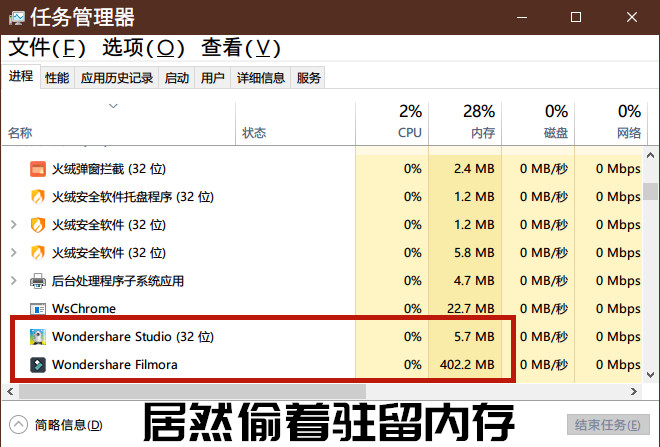Screen dimensions: 660x447
Task: Switch to the 服务 tab
Action: pyautogui.click(x=308, y=77)
